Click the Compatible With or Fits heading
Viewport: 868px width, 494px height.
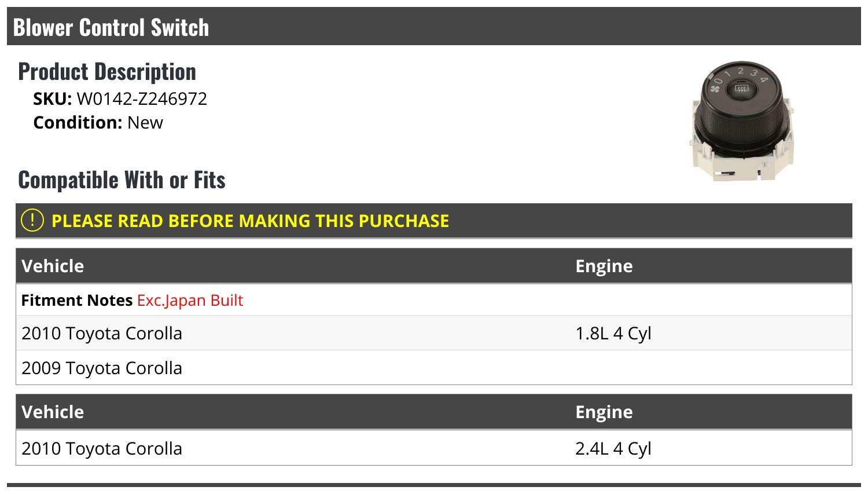(122, 180)
